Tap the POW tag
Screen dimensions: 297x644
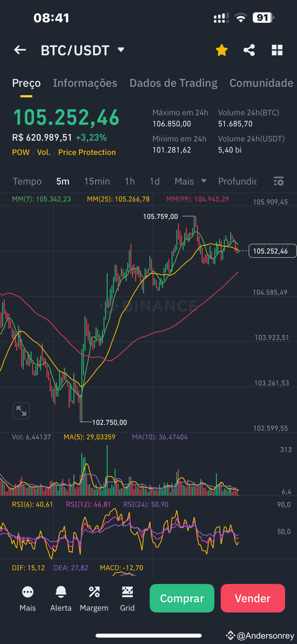pyautogui.click(x=21, y=152)
